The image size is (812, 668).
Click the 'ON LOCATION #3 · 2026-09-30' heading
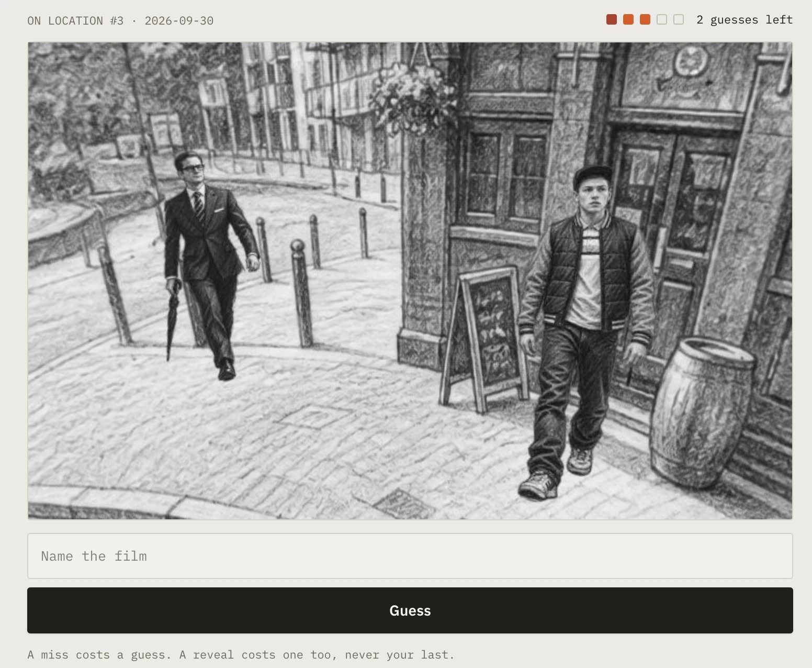click(x=120, y=21)
